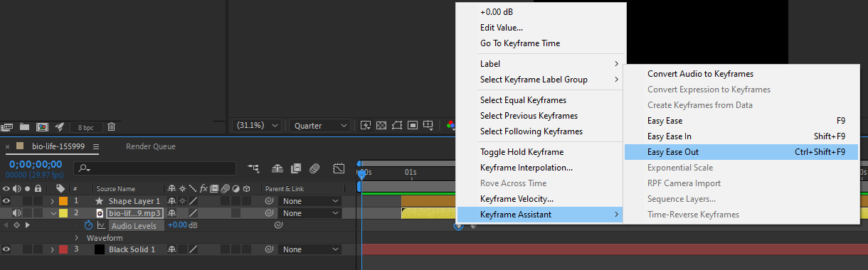Switch to the Render Queue tab
Screen dimensions: 868x270
click(151, 146)
